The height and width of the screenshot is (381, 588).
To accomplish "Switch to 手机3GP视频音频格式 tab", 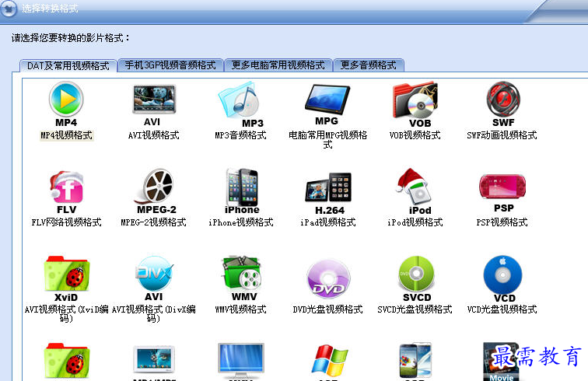I will pyautogui.click(x=170, y=65).
